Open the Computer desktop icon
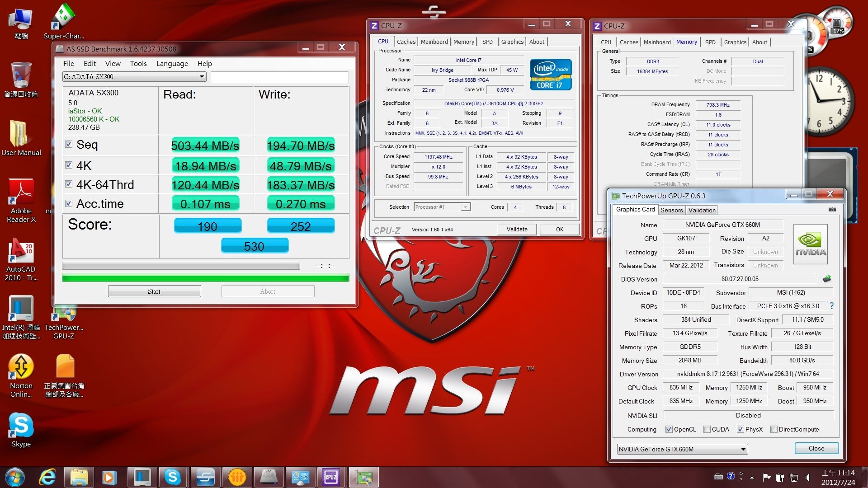The image size is (868, 488). click(21, 23)
